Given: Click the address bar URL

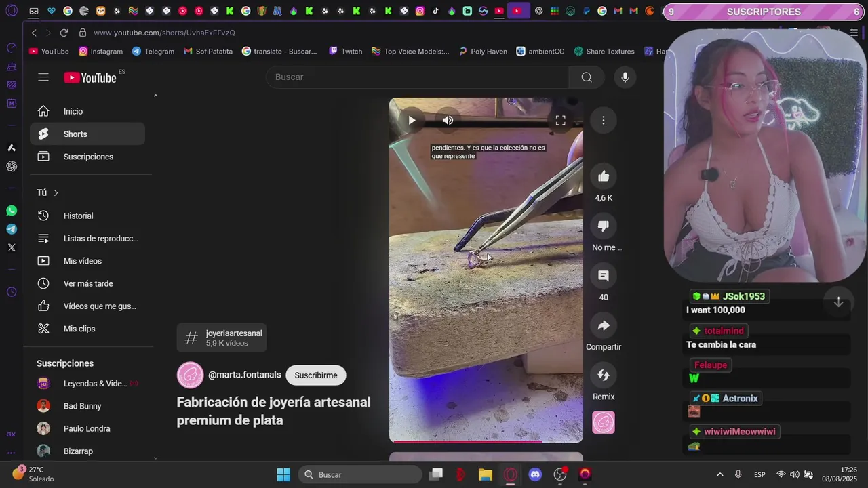Looking at the screenshot, I should pyautogui.click(x=164, y=33).
